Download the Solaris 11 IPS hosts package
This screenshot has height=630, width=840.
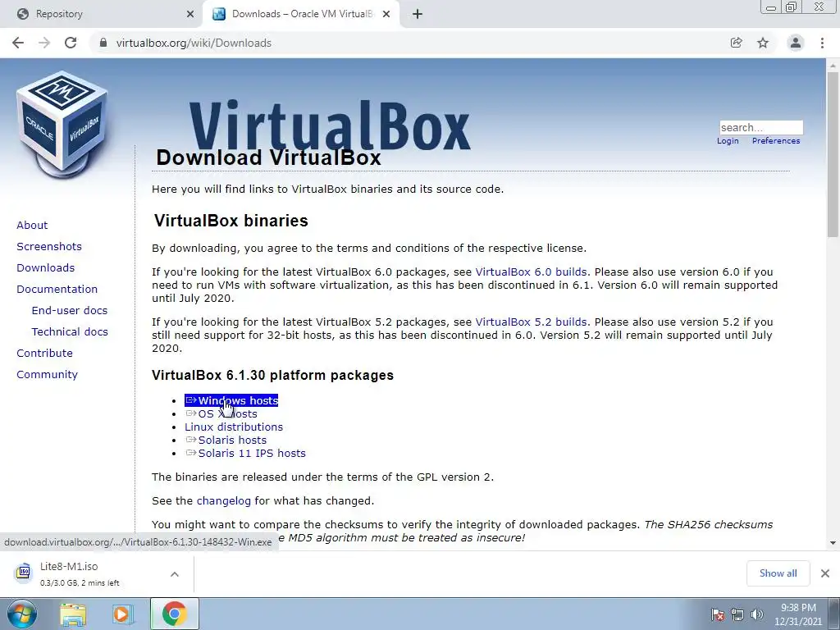tap(245, 453)
